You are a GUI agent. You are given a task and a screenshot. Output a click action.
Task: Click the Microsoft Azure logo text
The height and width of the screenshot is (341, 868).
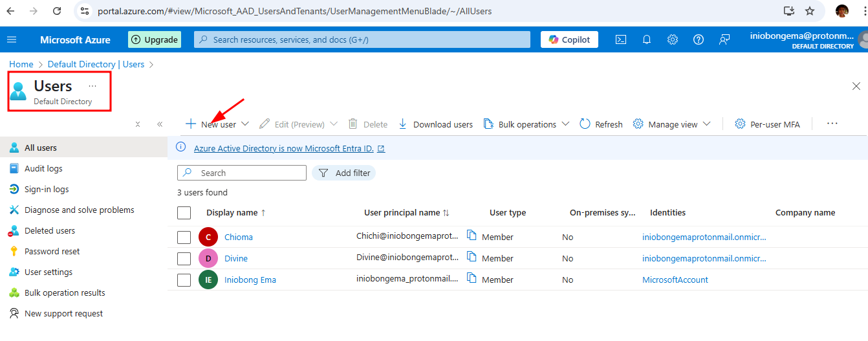(x=75, y=39)
